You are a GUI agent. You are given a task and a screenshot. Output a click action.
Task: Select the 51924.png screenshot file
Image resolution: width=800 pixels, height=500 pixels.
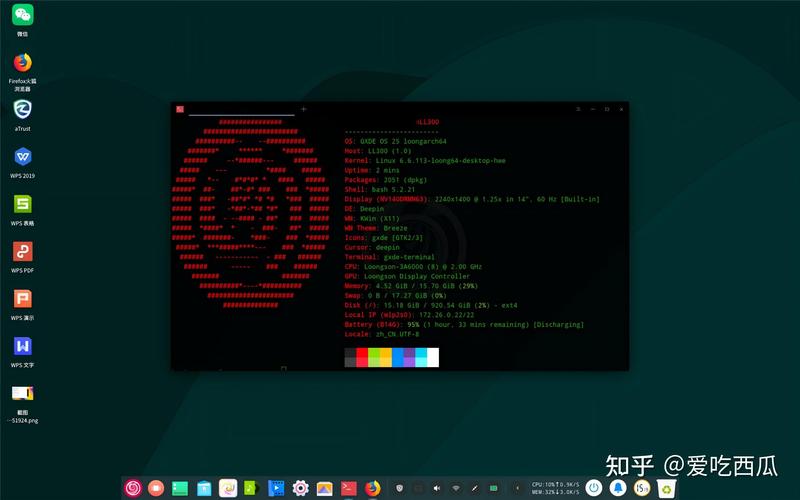[22, 405]
